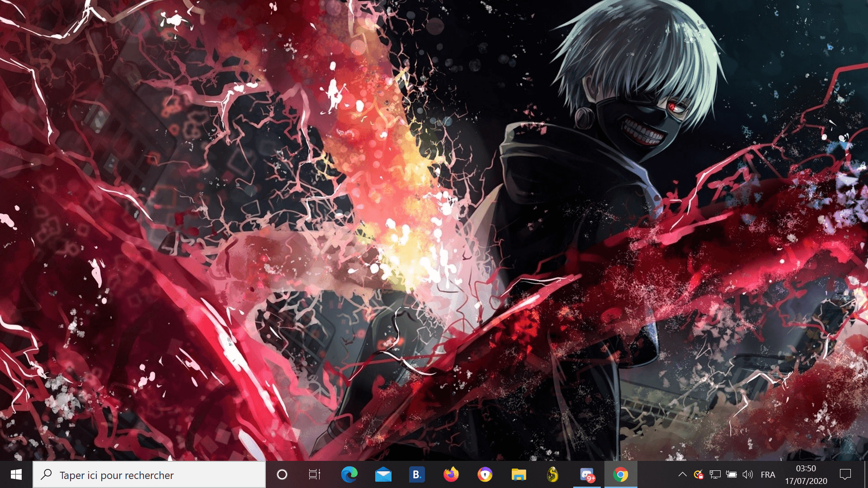Viewport: 868px width, 488px height.
Task: Change the FRA input language
Action: pos(768,474)
